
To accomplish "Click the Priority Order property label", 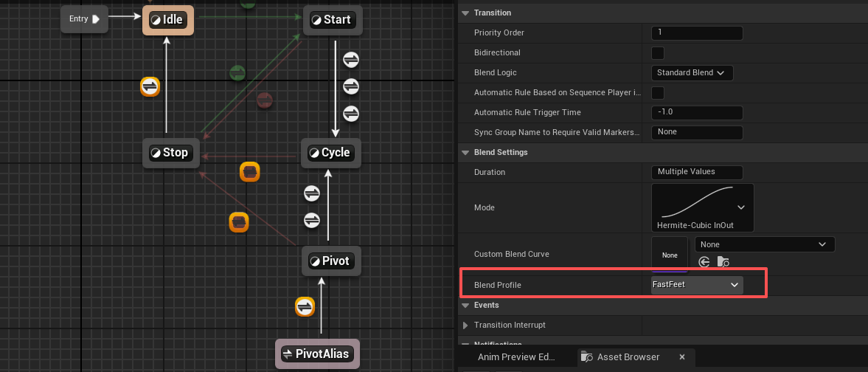I will [x=499, y=32].
